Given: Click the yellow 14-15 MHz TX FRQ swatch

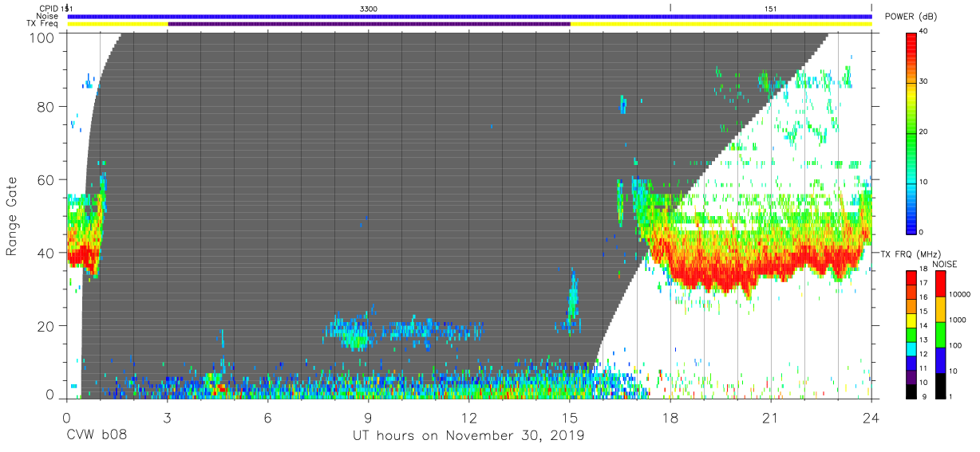Looking at the screenshot, I should pos(910,319).
